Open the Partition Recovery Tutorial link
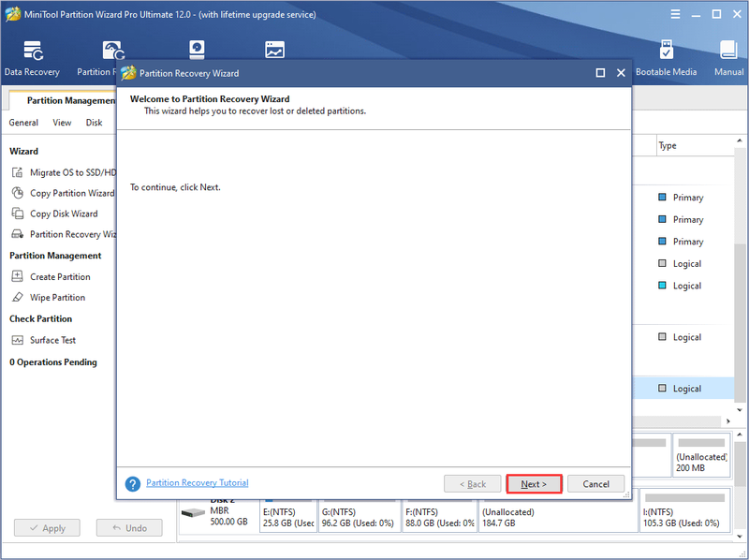 tap(198, 482)
